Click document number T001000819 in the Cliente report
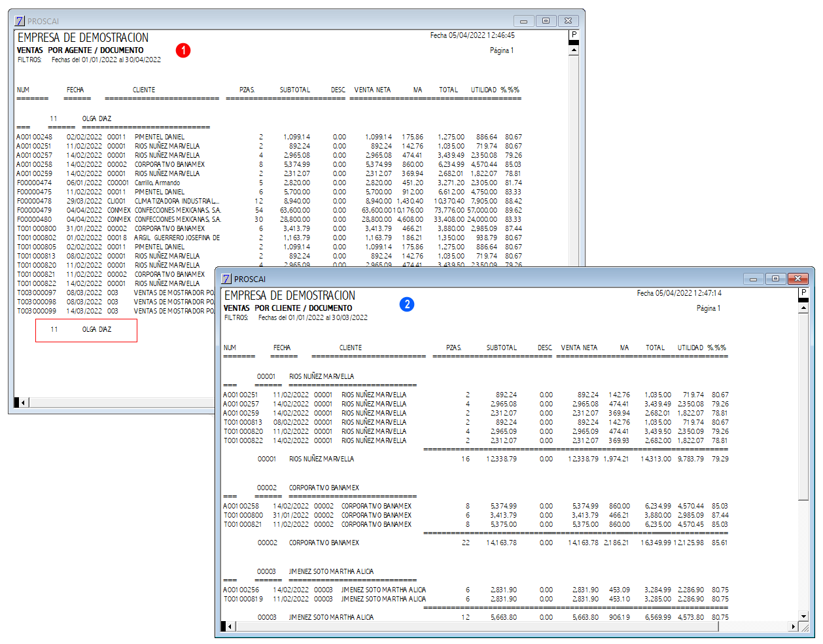Viewport: 823px width, 644px height. tap(243, 599)
